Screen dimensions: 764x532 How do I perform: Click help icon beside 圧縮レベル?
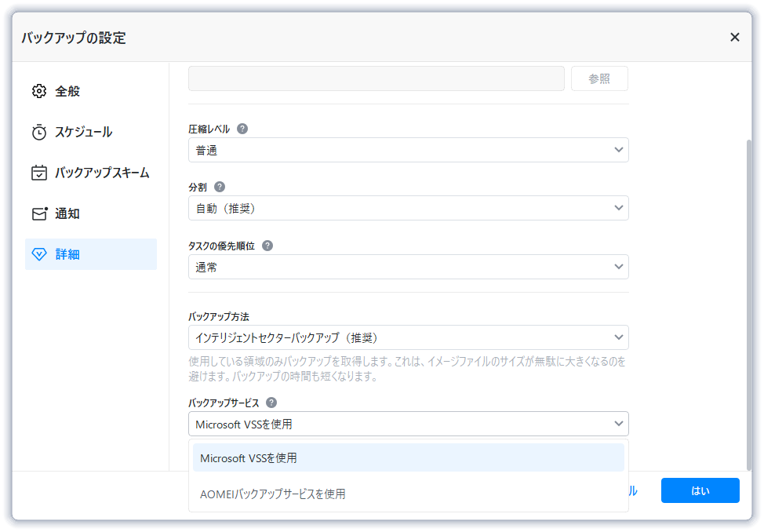pos(242,129)
